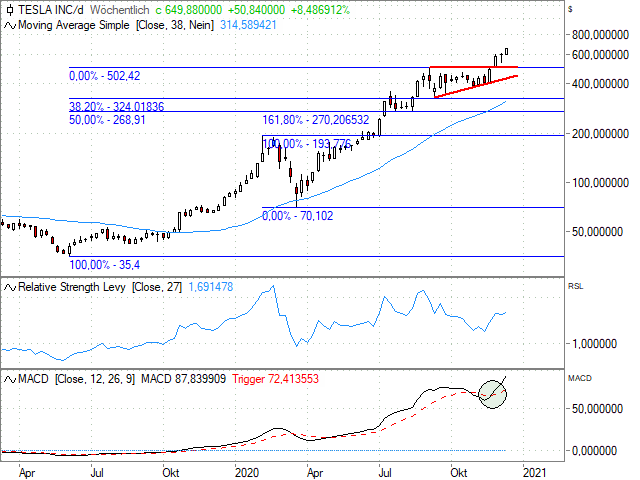
Task: Click Moving Average Simple [Close, 38, Nein] label
Action: coord(116,25)
